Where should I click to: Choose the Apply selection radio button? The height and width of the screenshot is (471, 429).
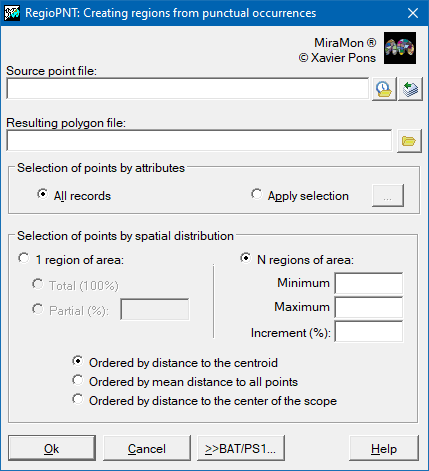click(x=300, y=196)
